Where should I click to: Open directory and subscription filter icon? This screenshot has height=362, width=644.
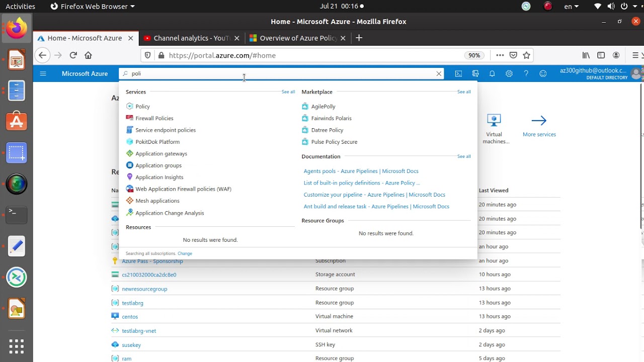point(475,73)
